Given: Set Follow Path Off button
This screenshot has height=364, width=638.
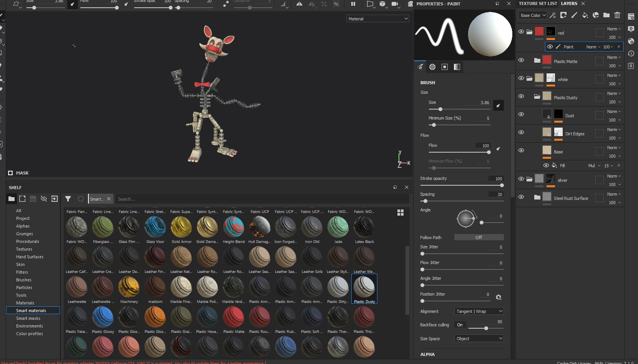Looking at the screenshot, I should click(479, 238).
